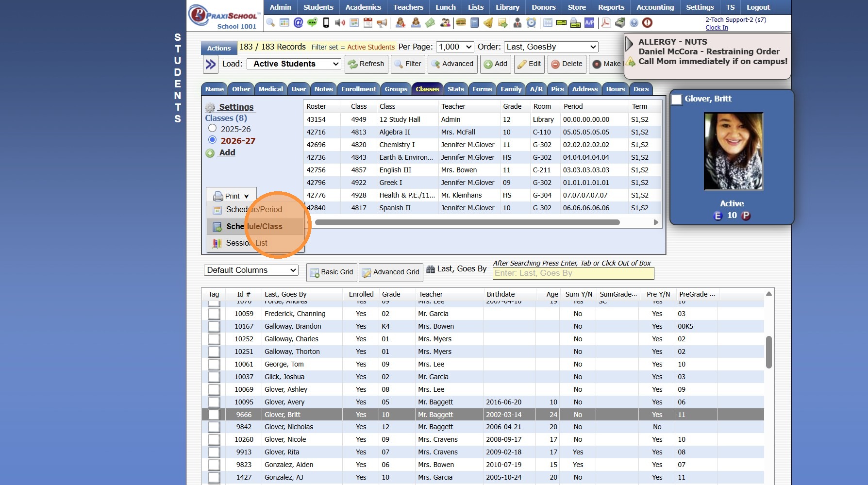
Task: Click the red exclamation alert icon
Action: click(647, 23)
